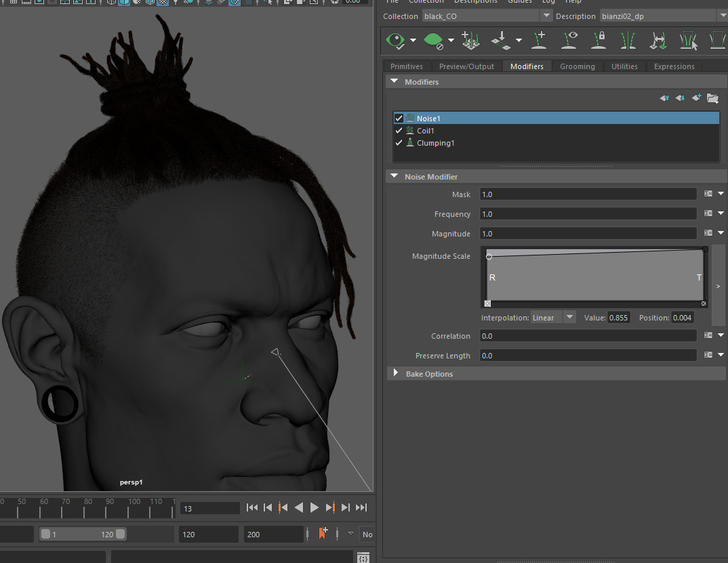
Task: Click the orange bookmark icon
Action: (x=323, y=533)
